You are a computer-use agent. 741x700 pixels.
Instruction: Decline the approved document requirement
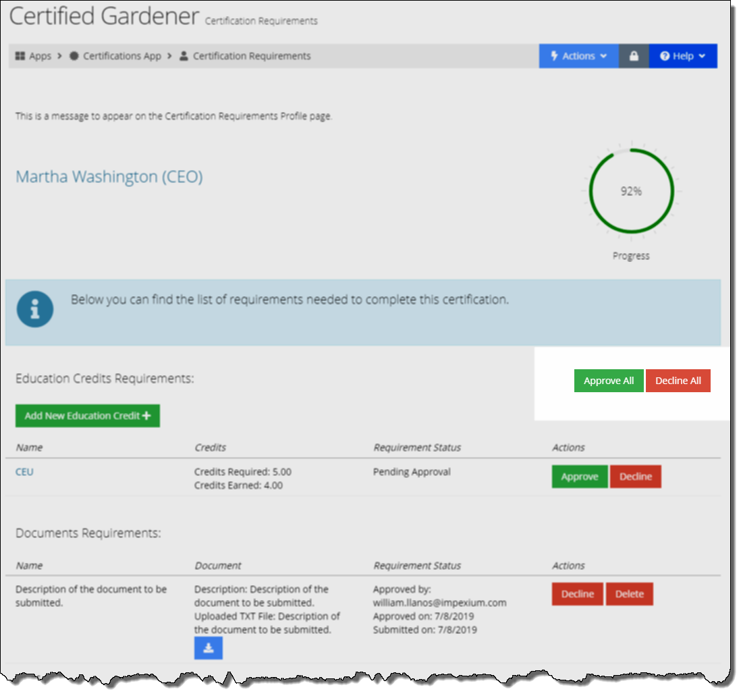click(x=578, y=593)
